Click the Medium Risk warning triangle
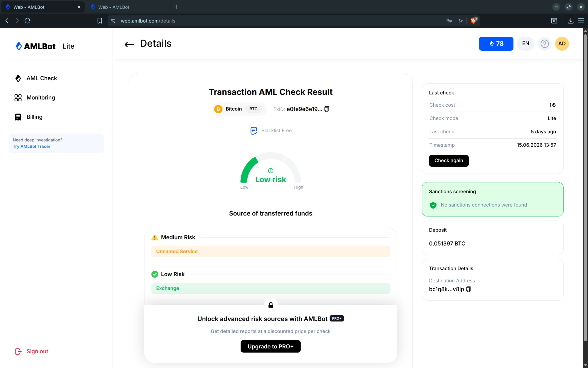Screen dimensions: 588x368 (x=155, y=237)
